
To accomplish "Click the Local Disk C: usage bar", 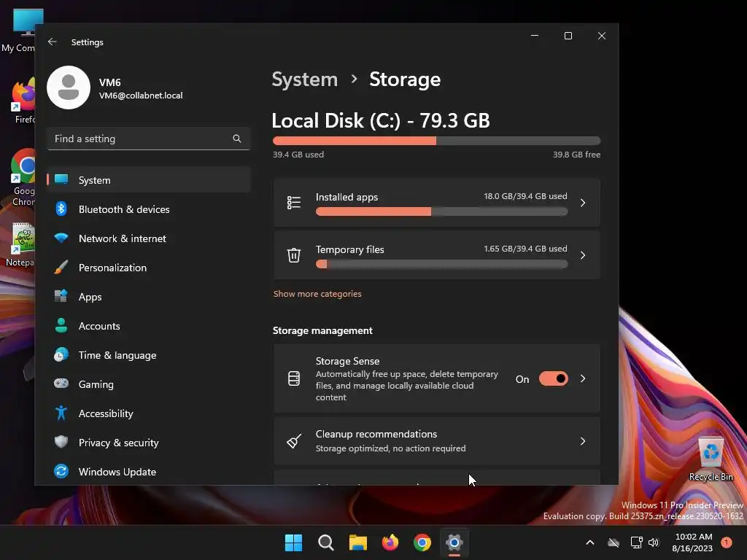I will [436, 141].
